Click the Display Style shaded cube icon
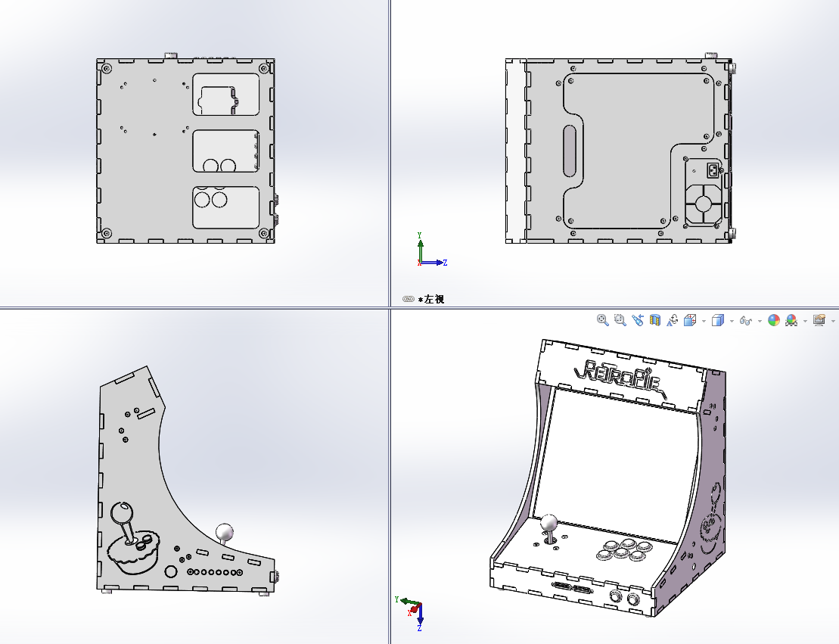Image resolution: width=839 pixels, height=644 pixels. click(x=718, y=320)
